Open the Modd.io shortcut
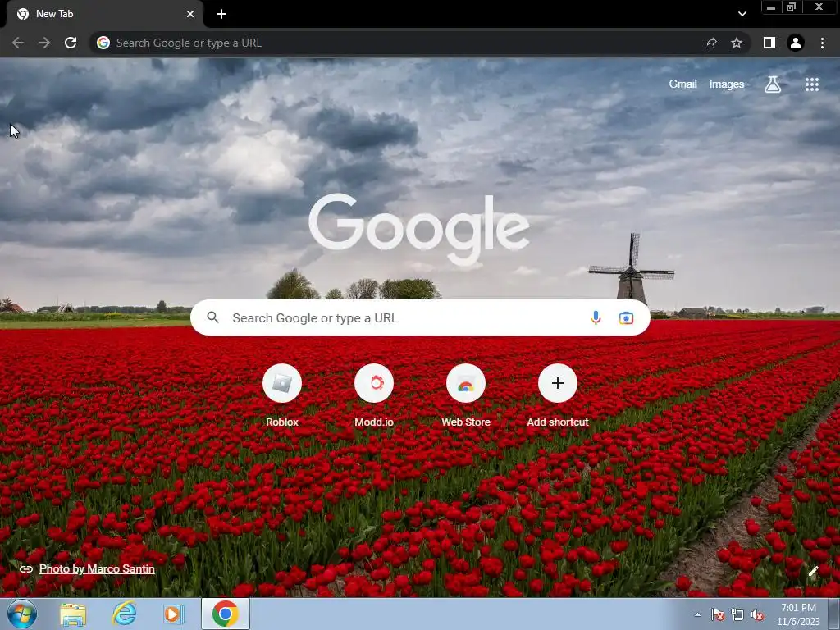Viewport: 840px width, 630px height. click(x=374, y=395)
